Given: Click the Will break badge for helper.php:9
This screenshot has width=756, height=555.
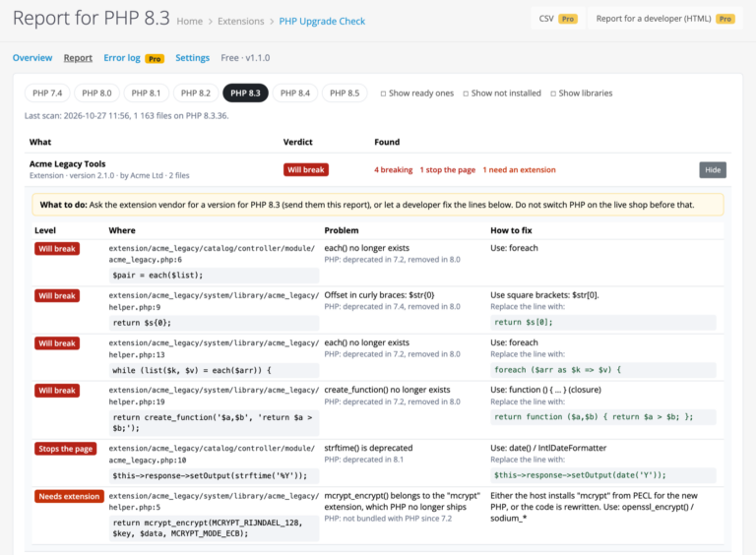Looking at the screenshot, I should (57, 296).
